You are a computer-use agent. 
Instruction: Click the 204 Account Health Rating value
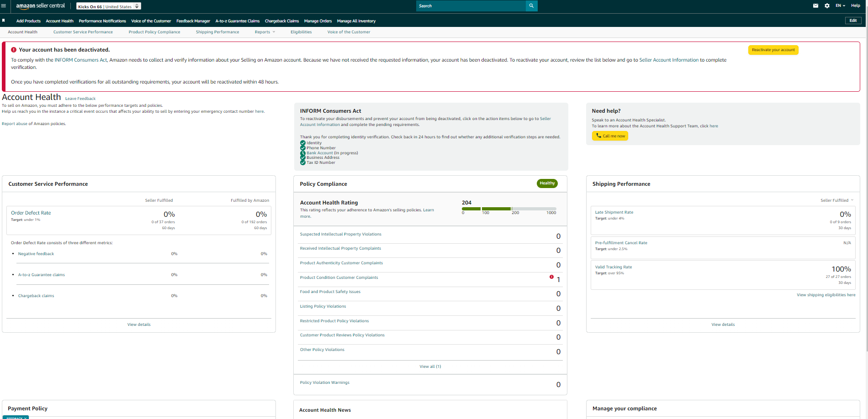click(466, 203)
